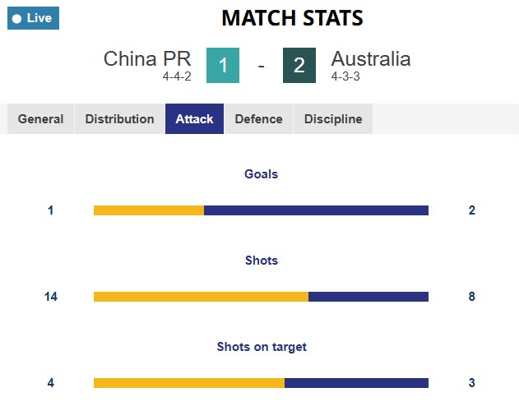This screenshot has width=519, height=420.
Task: Click the Australia team name
Action: 370,58
